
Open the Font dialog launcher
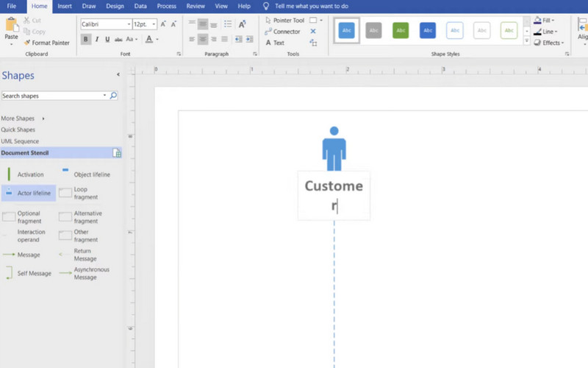click(179, 54)
